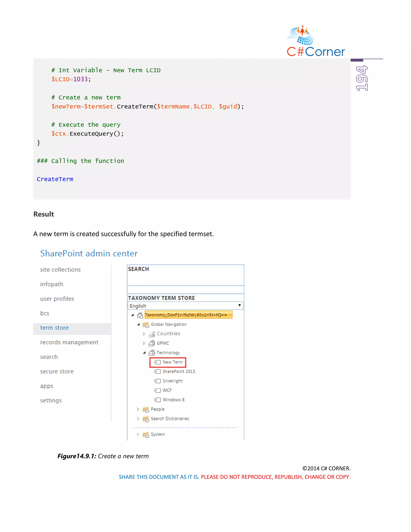
Task: Select the Technology term set label
Action: click(168, 353)
